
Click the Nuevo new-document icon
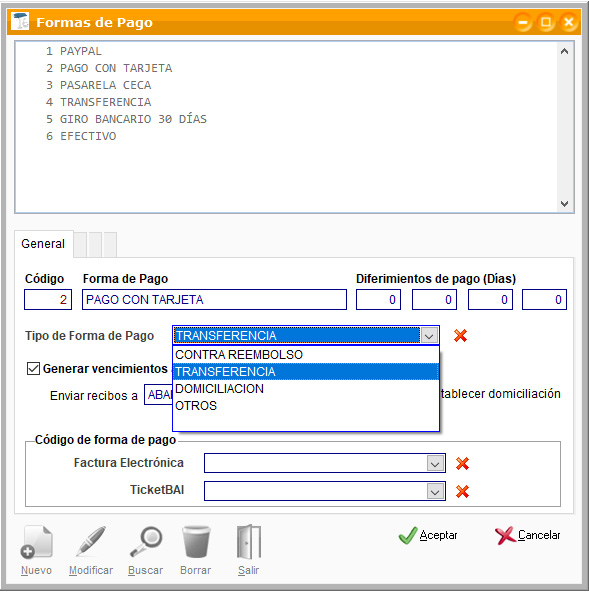pyautogui.click(x=36, y=542)
